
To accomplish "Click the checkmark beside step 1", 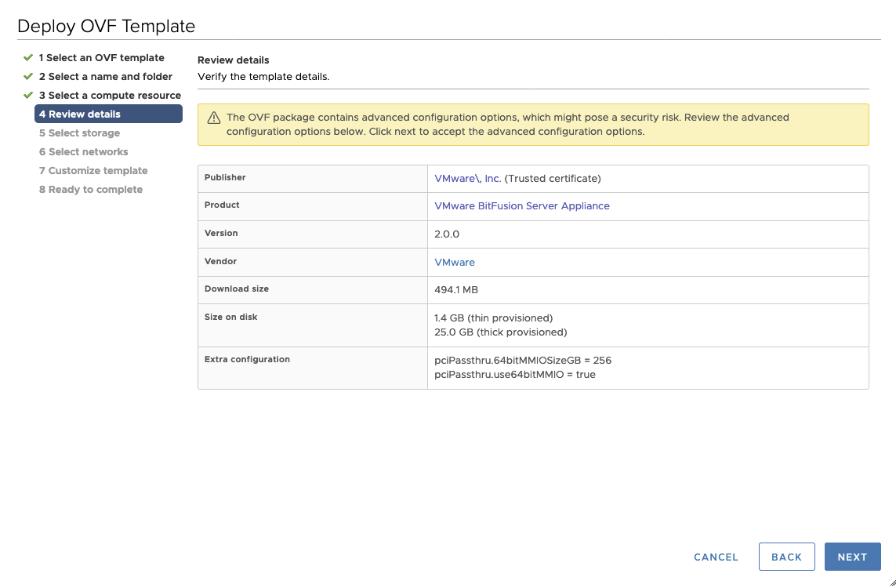I will click(x=29, y=57).
